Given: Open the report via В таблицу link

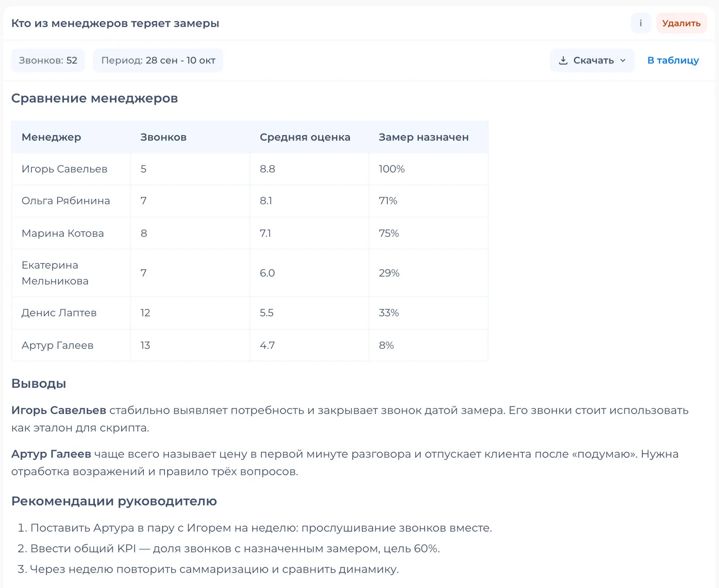Looking at the screenshot, I should pos(673,60).
